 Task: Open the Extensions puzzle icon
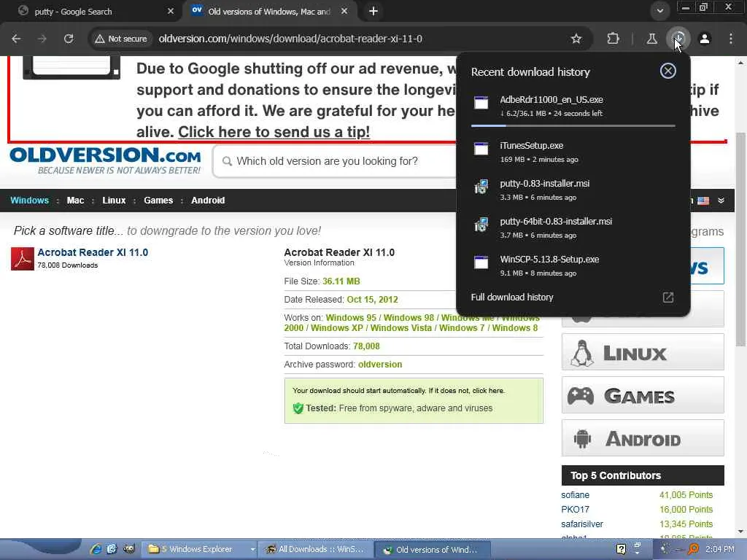[613, 39]
